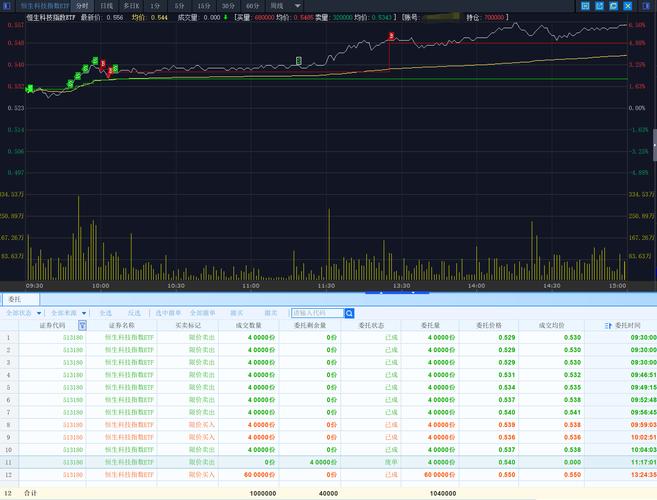Screen dimensions: 657x500
Task: Select the 周线 weekly chart tab
Action: click(277, 6)
